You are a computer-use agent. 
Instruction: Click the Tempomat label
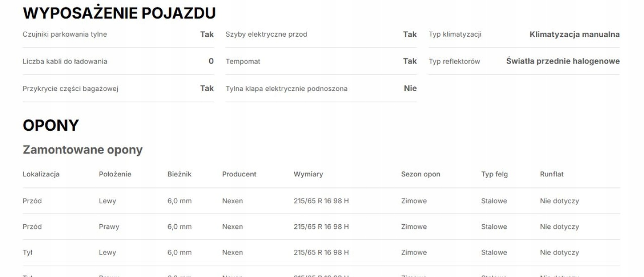[x=243, y=61]
